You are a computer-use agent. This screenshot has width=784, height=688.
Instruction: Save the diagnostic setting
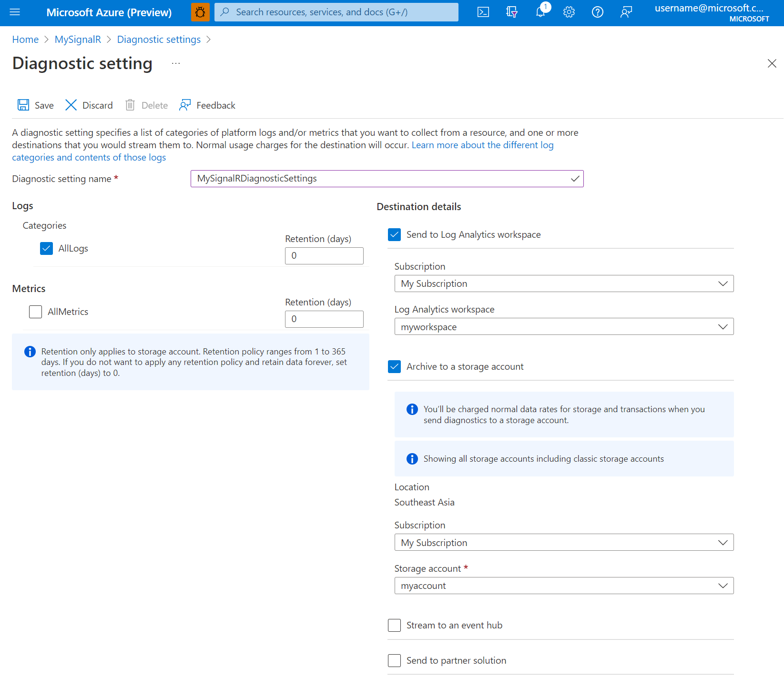(x=36, y=105)
